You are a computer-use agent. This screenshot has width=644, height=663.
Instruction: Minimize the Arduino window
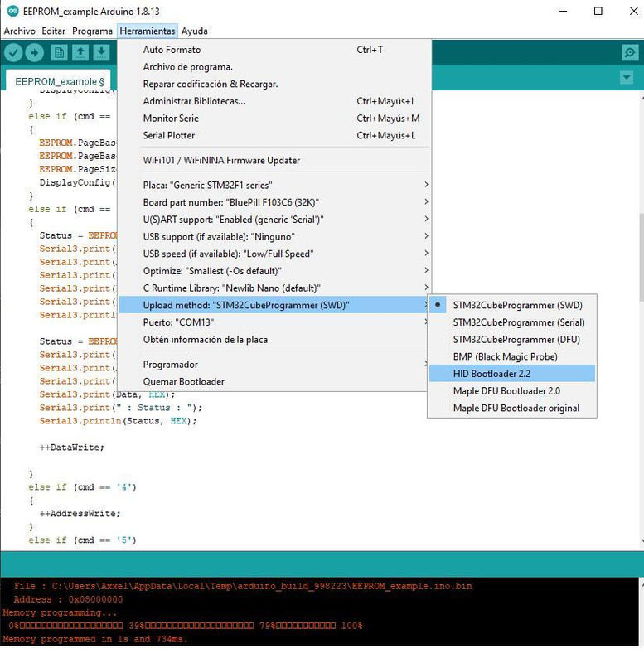click(563, 11)
